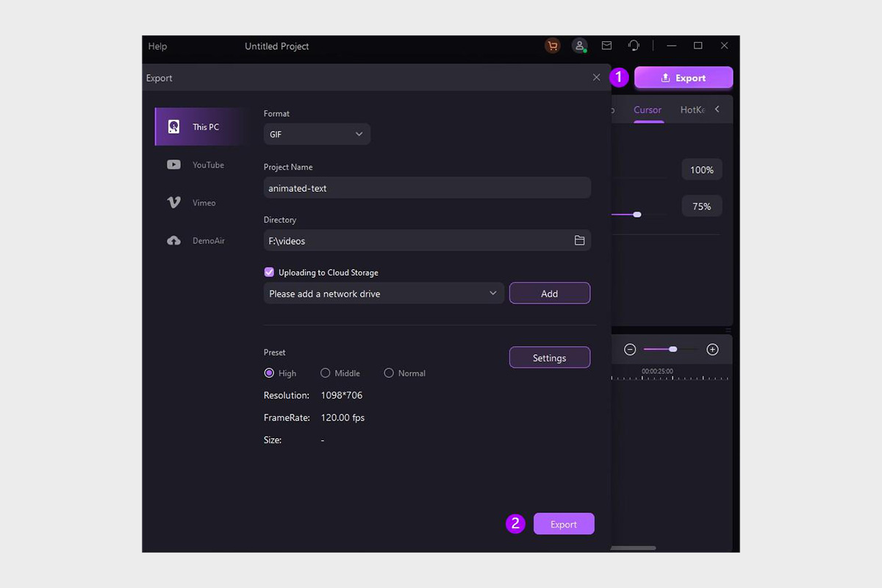Close the Export dialog
Viewport: 882px width, 588px height.
596,78
